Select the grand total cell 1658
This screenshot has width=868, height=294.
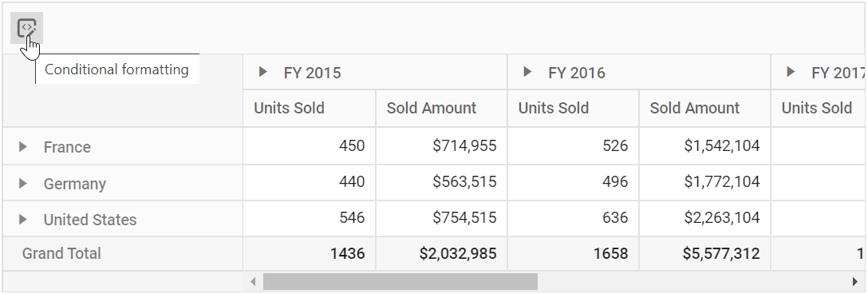[x=573, y=254]
